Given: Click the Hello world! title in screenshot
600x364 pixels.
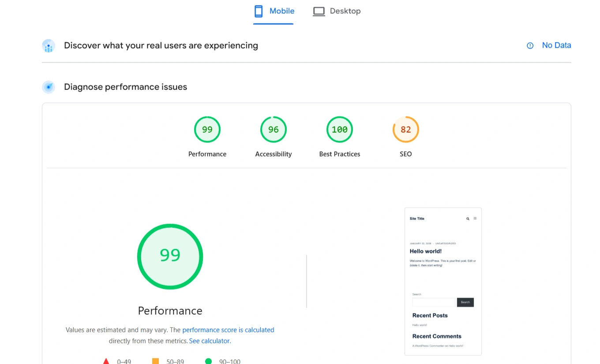Looking at the screenshot, I should (426, 251).
